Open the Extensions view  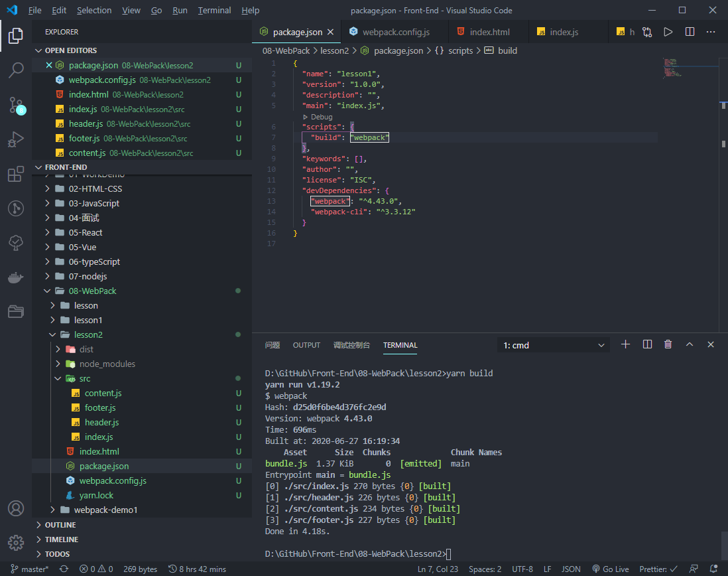16,174
